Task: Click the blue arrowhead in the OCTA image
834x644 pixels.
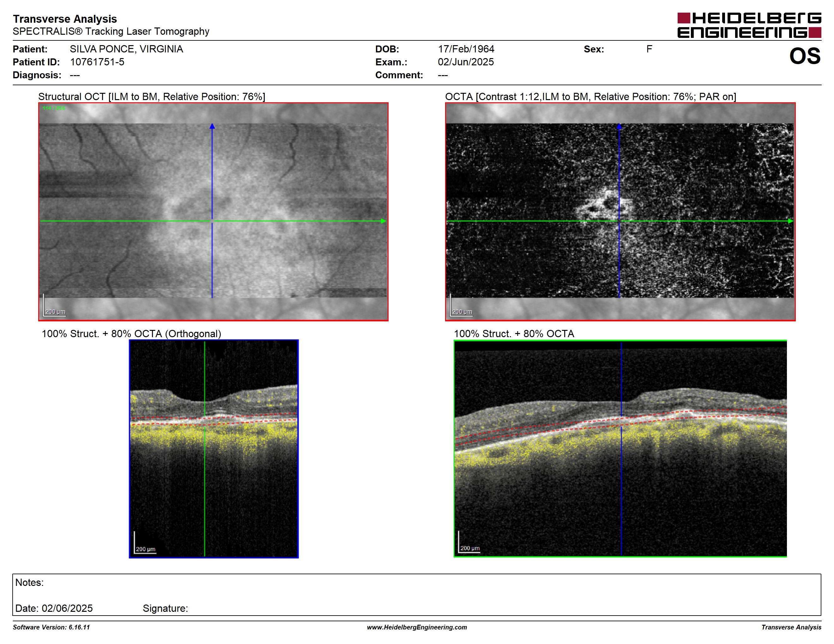Action: [619, 126]
